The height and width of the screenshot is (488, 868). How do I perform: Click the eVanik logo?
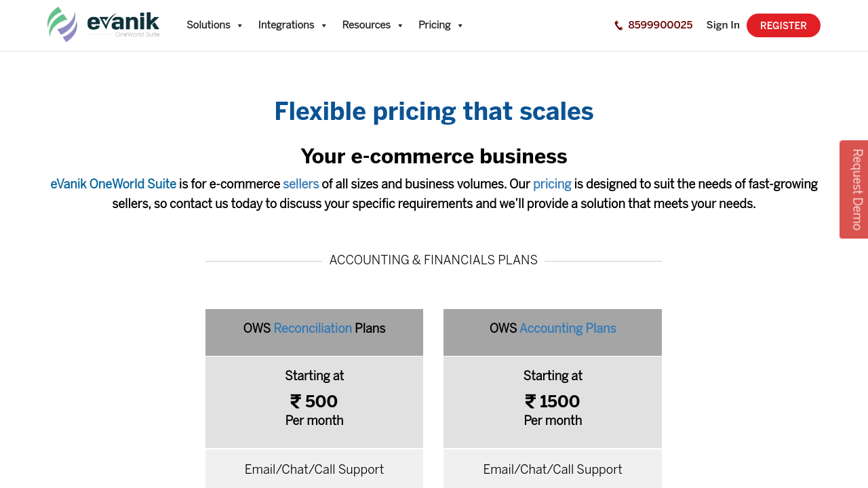pyautogui.click(x=104, y=24)
